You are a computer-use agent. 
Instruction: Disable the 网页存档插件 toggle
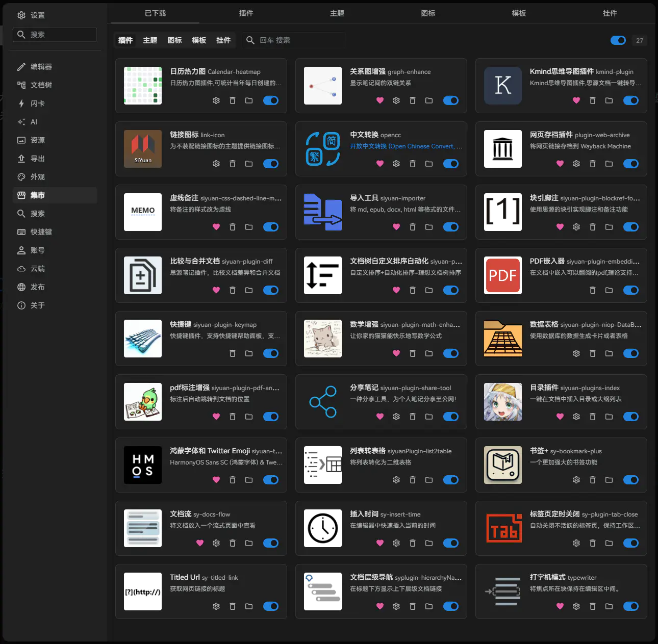[x=631, y=164]
